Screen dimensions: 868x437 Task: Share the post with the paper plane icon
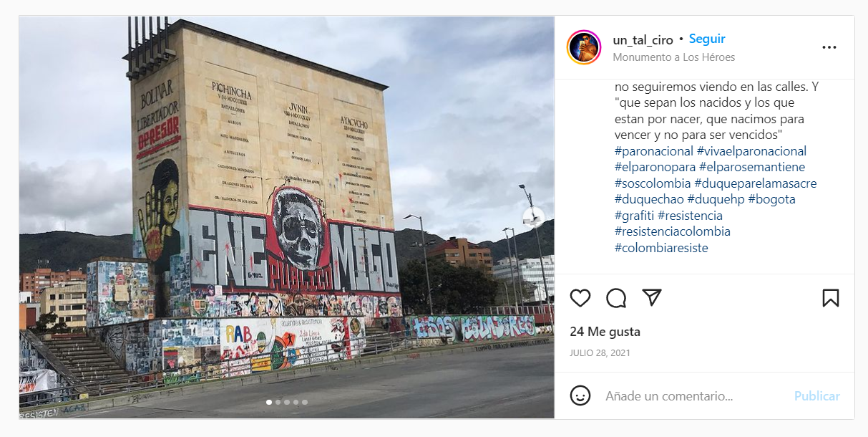(651, 298)
